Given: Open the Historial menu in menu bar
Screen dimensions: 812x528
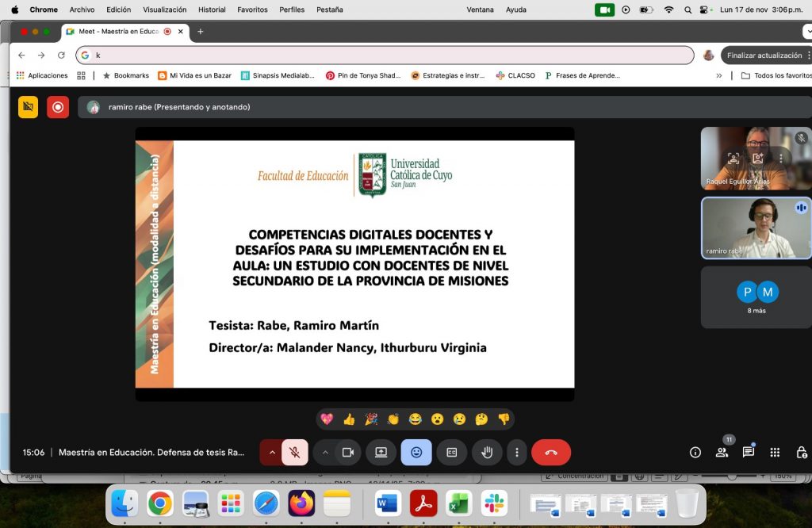Looking at the screenshot, I should tap(212, 10).
